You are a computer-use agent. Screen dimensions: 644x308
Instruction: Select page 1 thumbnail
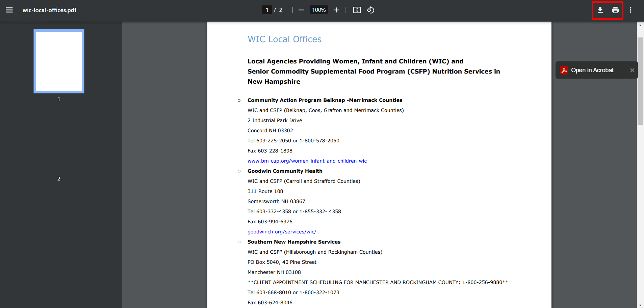[59, 61]
